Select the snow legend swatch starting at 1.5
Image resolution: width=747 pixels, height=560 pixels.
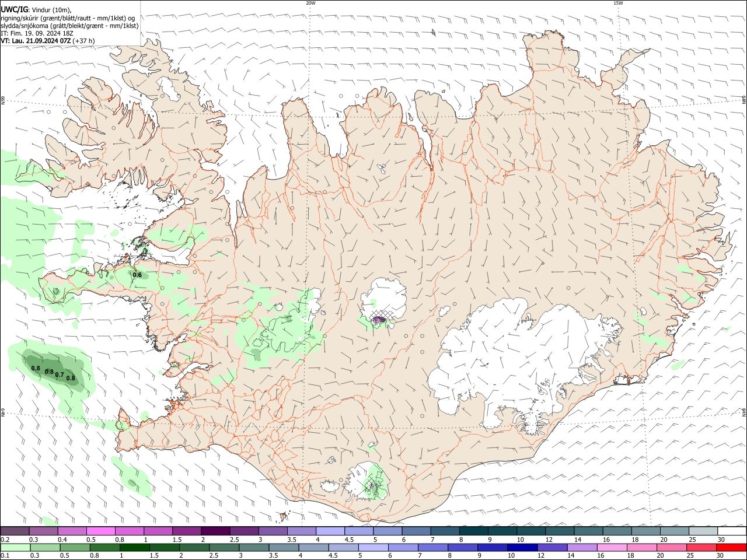point(187,531)
